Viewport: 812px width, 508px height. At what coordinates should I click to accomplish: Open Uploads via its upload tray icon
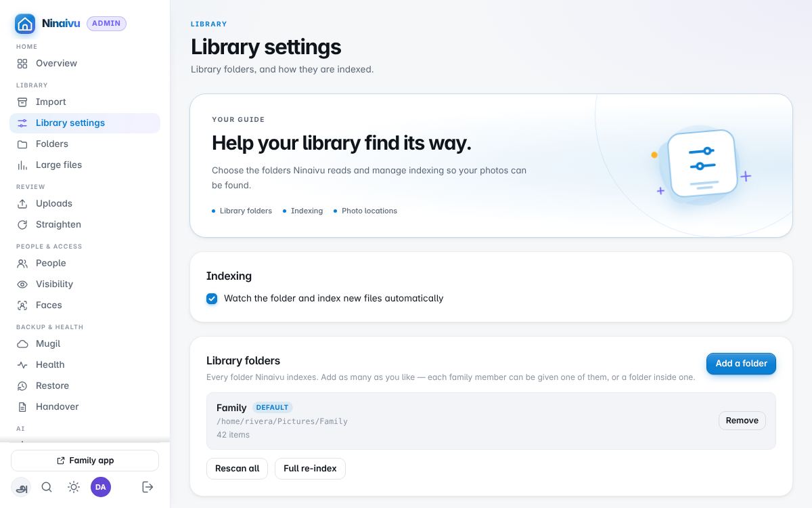22,203
